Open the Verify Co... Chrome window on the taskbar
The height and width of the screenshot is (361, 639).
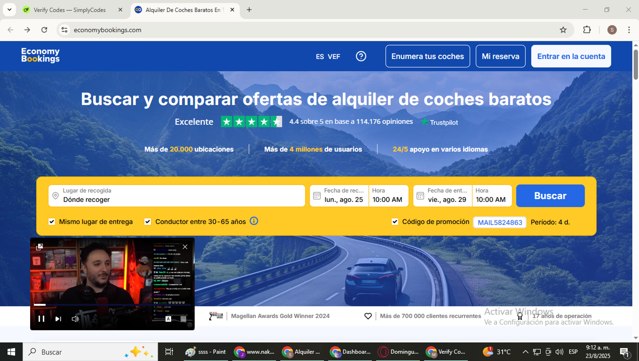pos(446,352)
